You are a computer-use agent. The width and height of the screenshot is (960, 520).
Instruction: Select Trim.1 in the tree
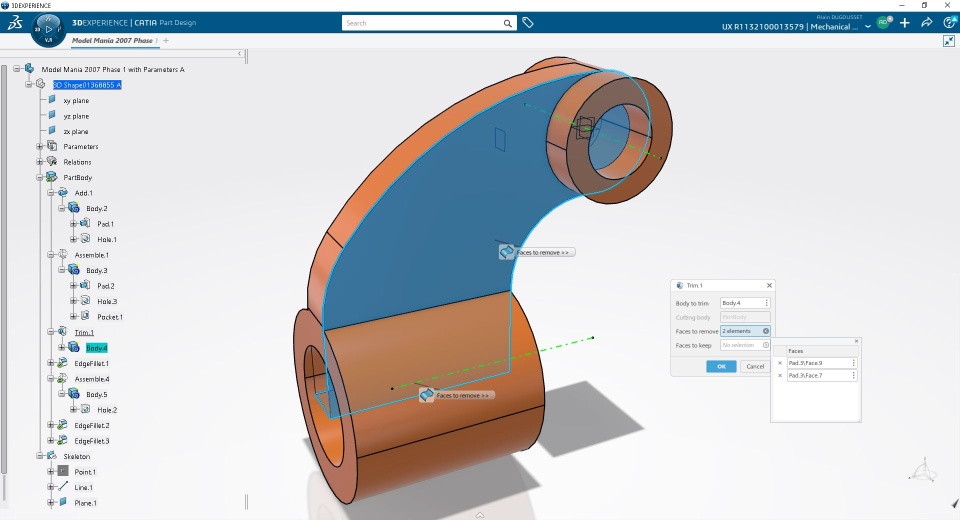84,332
